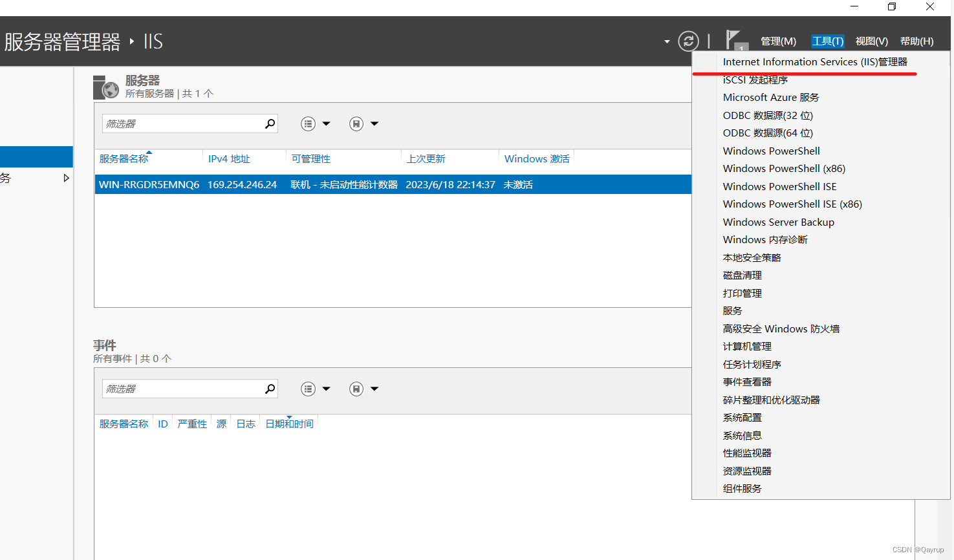Click search magnifier in events filter
This screenshot has width=954, height=560.
coord(270,389)
